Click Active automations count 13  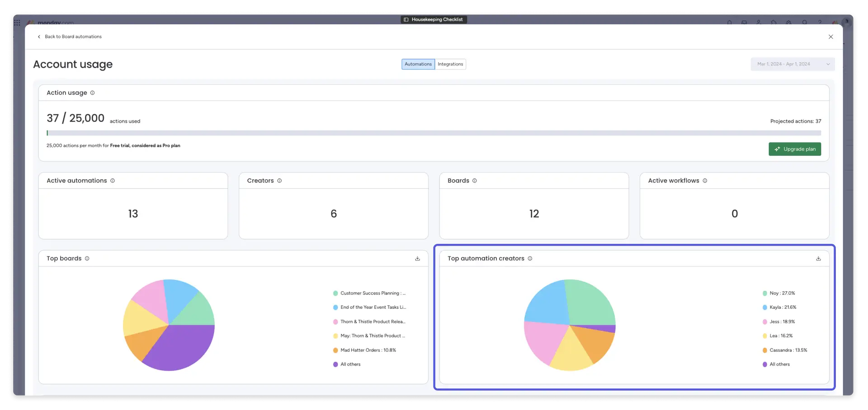pyautogui.click(x=133, y=214)
